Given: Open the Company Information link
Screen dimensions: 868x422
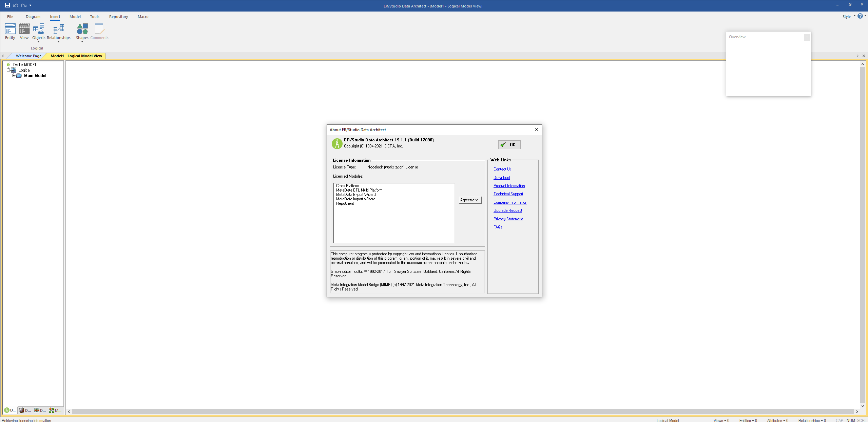Looking at the screenshot, I should [x=510, y=202].
